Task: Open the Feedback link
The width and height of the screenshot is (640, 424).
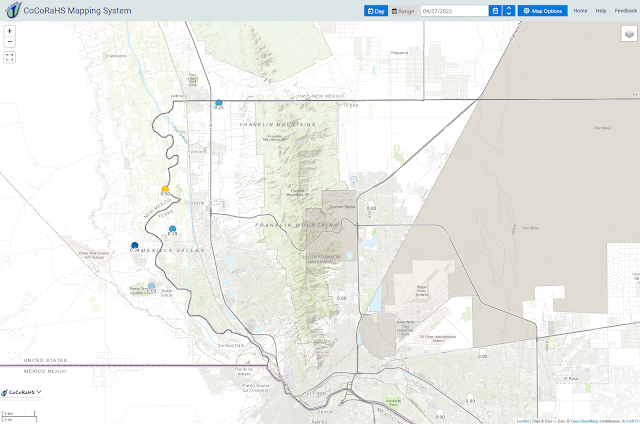Action: click(x=625, y=11)
